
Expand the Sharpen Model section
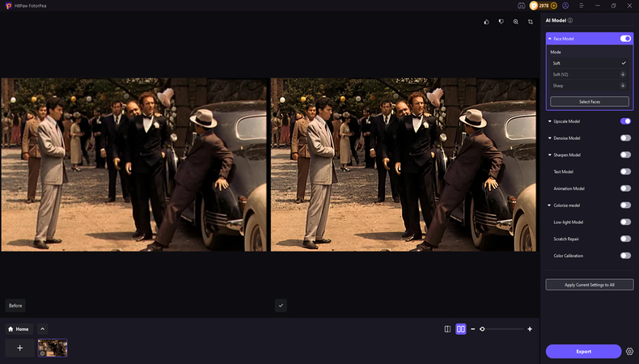coord(550,154)
